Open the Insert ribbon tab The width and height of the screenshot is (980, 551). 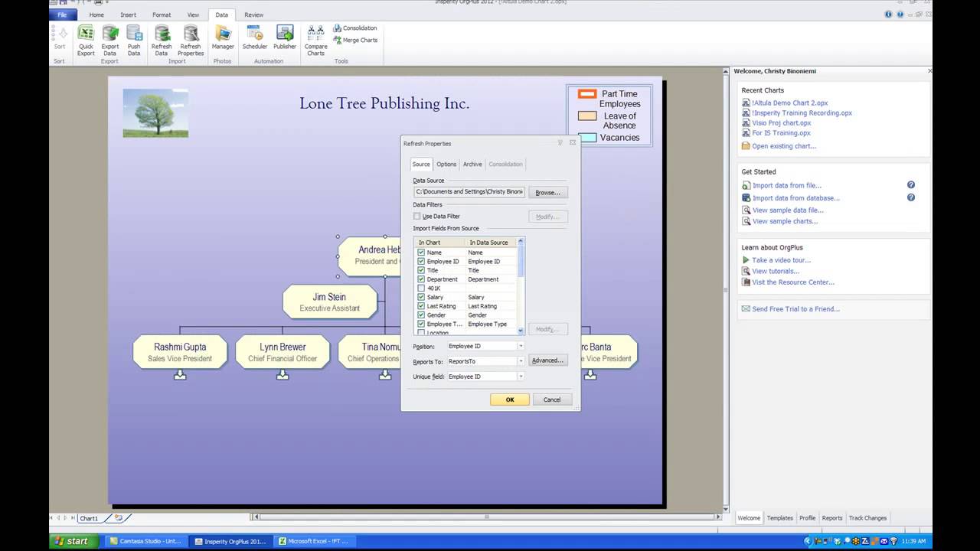tap(128, 15)
